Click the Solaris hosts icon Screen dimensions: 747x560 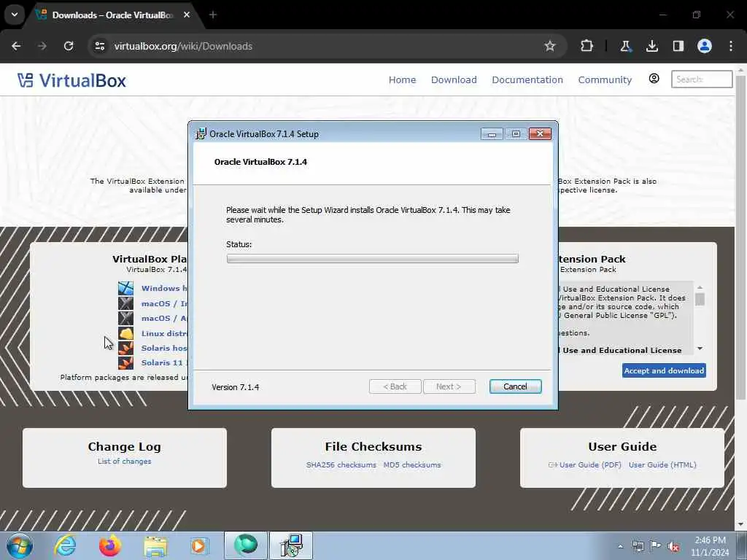pos(125,348)
